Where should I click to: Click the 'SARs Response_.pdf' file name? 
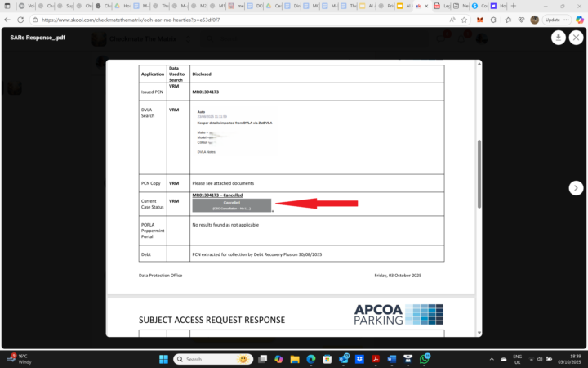click(38, 38)
